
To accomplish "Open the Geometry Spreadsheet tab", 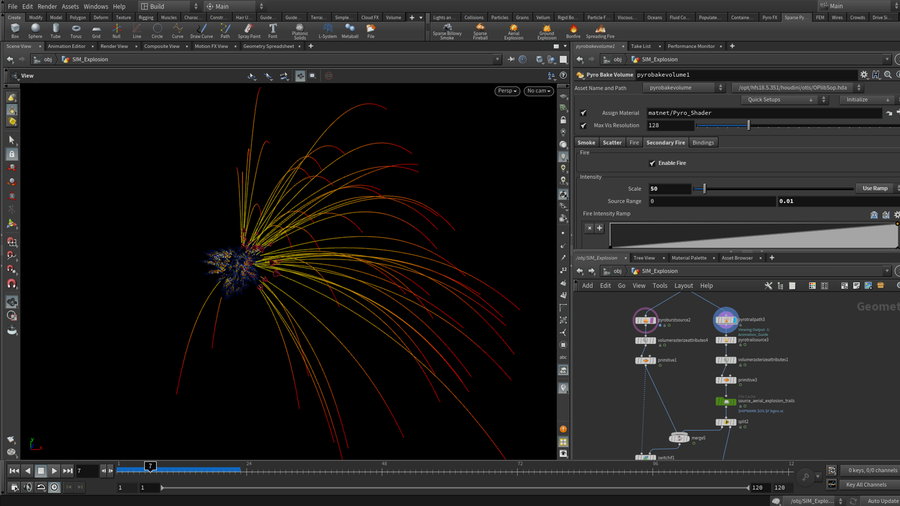I will tap(268, 46).
